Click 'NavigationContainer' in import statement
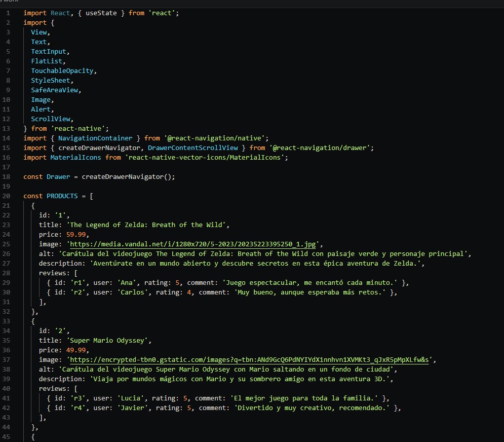 click(95, 138)
